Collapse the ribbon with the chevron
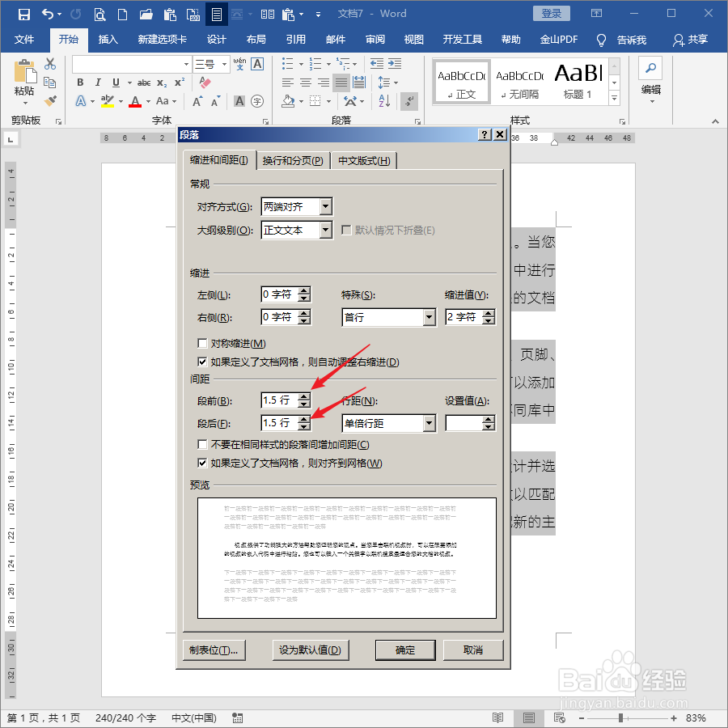Image resolution: width=728 pixels, height=728 pixels. (x=716, y=121)
